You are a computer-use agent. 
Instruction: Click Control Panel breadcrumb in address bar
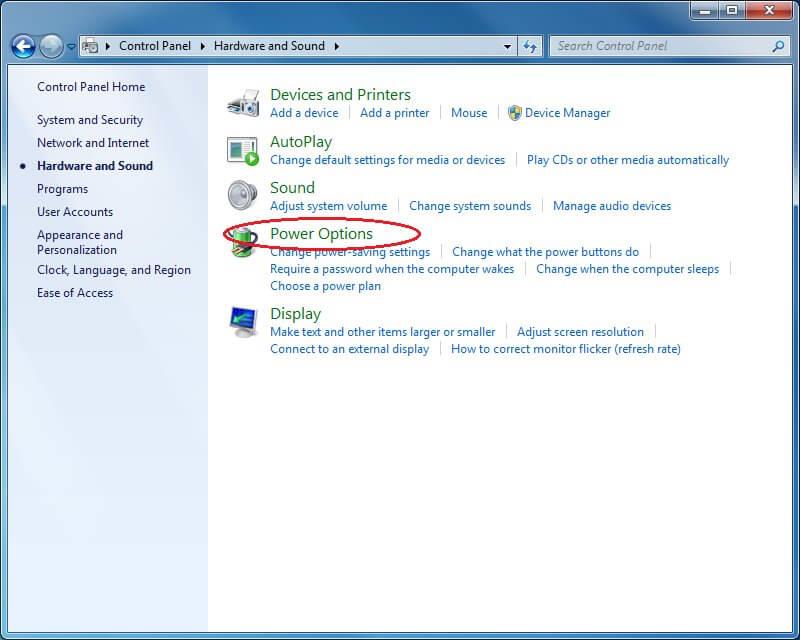[x=155, y=46]
